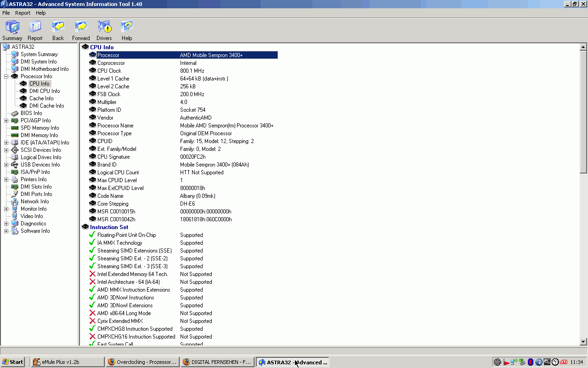Click the BIOS Info chip icon
The height and width of the screenshot is (368, 588).
click(15, 113)
